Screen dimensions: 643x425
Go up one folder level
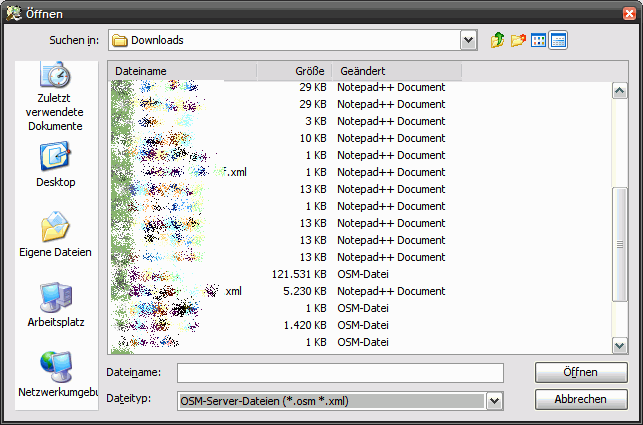pos(498,40)
